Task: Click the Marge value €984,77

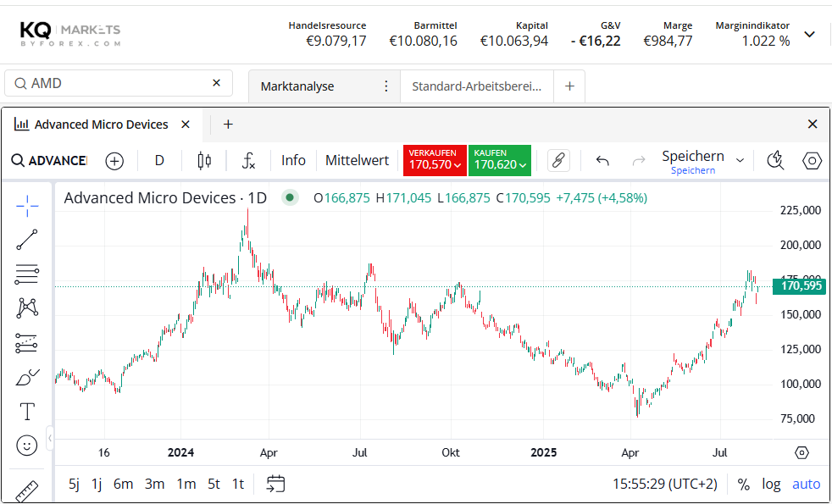Action: click(x=668, y=41)
